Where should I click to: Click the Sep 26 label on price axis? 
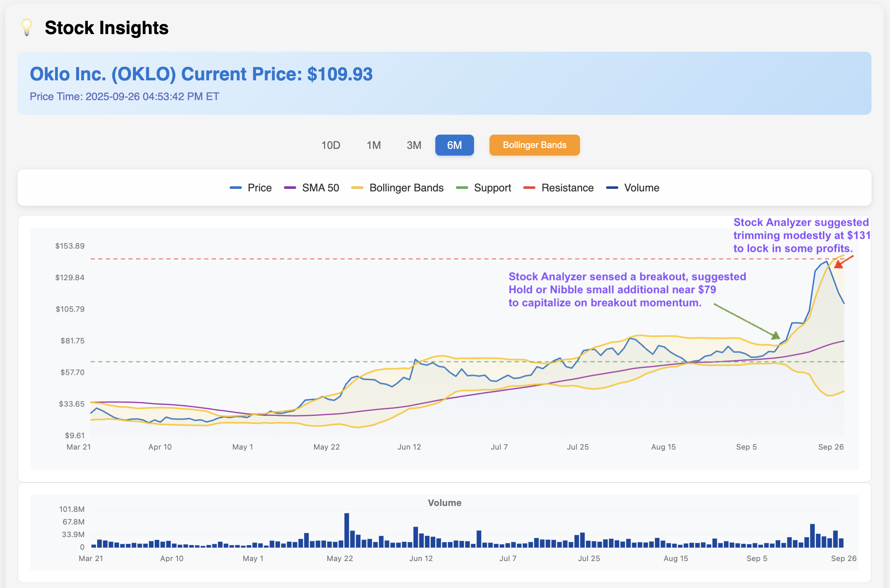click(831, 447)
